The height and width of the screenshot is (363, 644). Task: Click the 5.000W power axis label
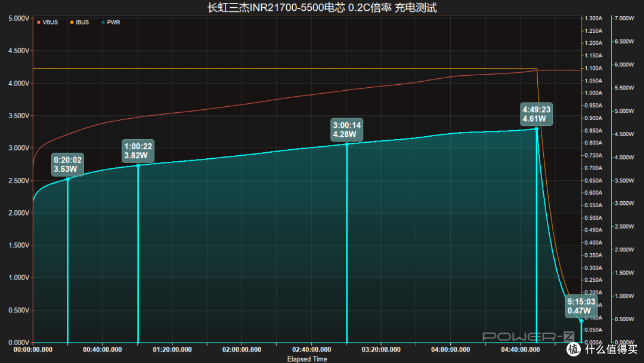tap(624, 111)
